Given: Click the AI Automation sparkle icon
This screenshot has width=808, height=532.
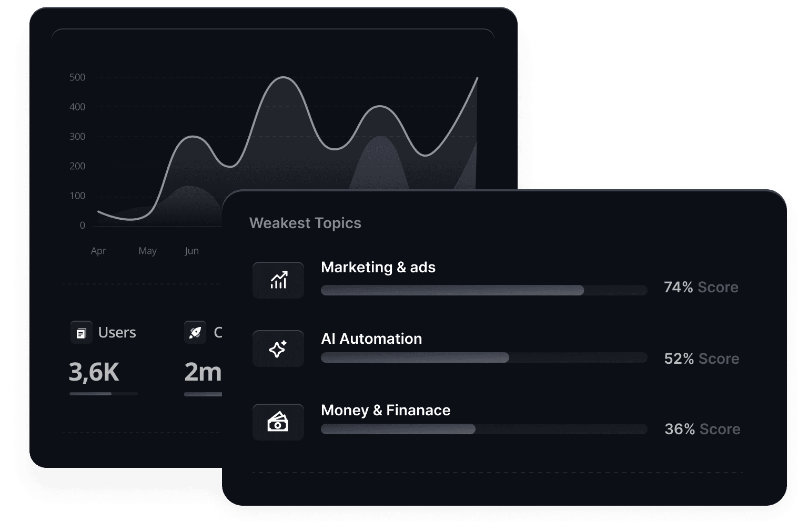Looking at the screenshot, I should point(278,349).
